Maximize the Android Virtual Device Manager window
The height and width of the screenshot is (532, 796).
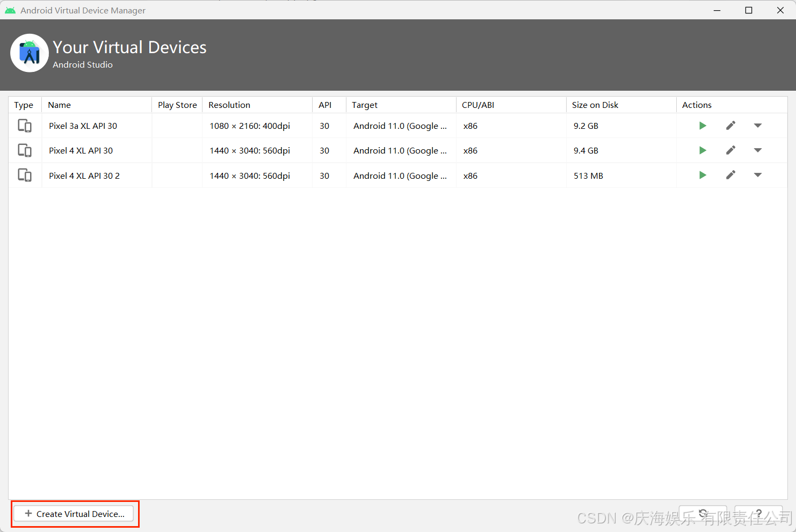[749, 10]
